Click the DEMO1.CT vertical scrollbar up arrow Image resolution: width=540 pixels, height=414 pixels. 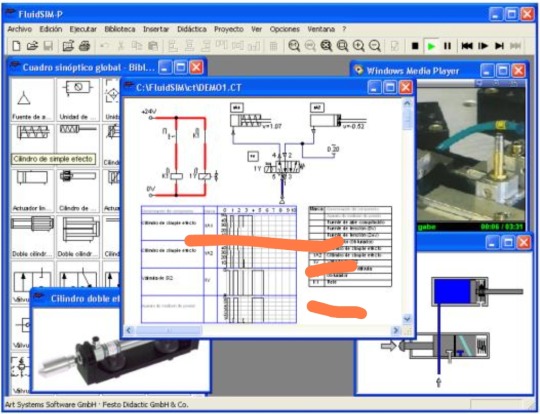pos(407,103)
